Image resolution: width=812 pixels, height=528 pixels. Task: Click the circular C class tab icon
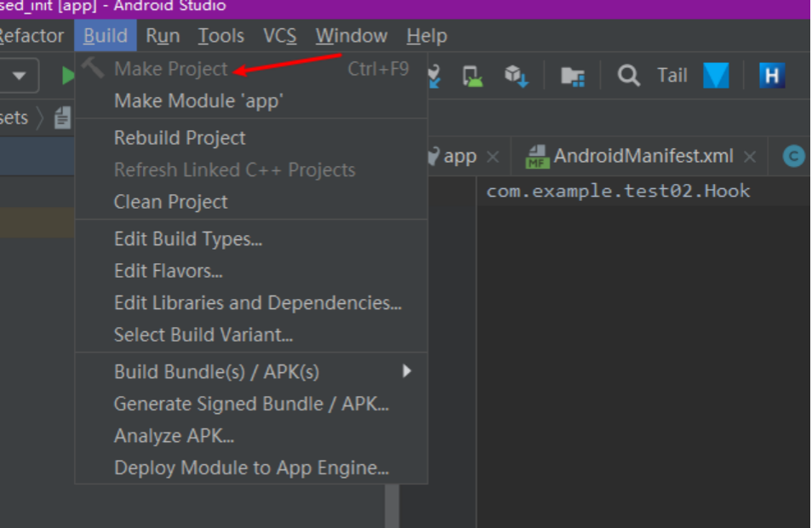[x=794, y=156]
